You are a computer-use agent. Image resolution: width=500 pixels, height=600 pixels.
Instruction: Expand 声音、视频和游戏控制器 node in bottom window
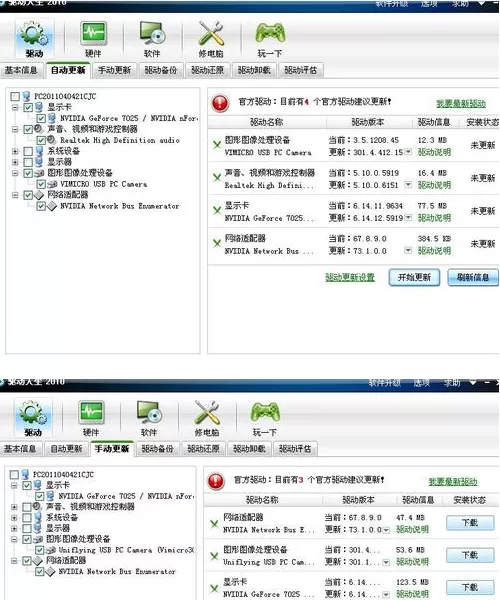tap(14, 507)
